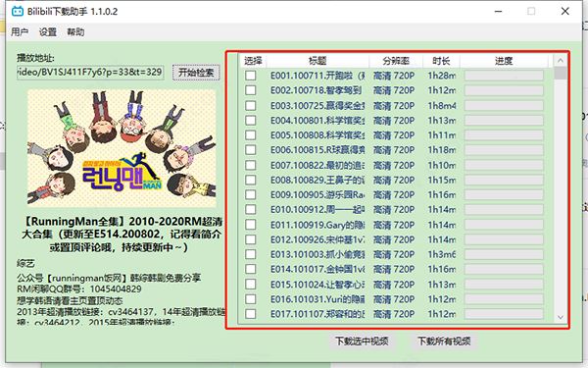Tick the checkbox for E011.100919
This screenshot has height=368, width=588.
[x=251, y=225]
